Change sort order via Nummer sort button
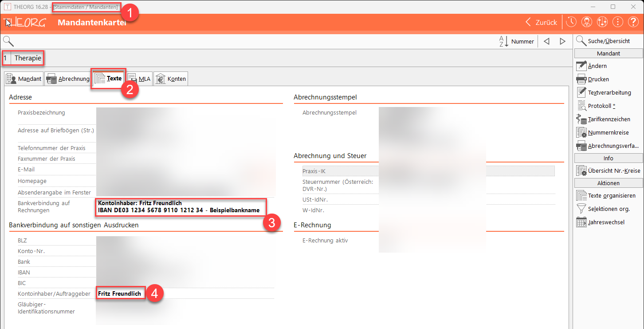The width and height of the screenshot is (644, 329). pyautogui.click(x=517, y=41)
